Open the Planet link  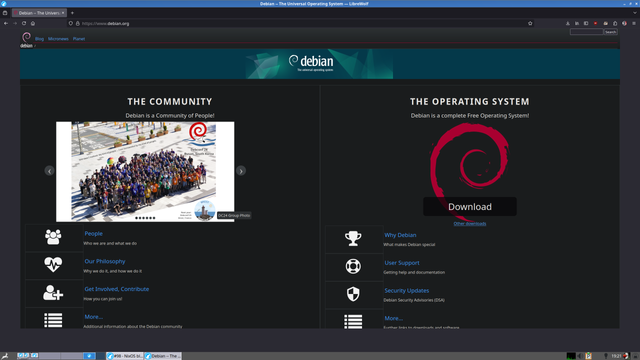(x=79, y=39)
